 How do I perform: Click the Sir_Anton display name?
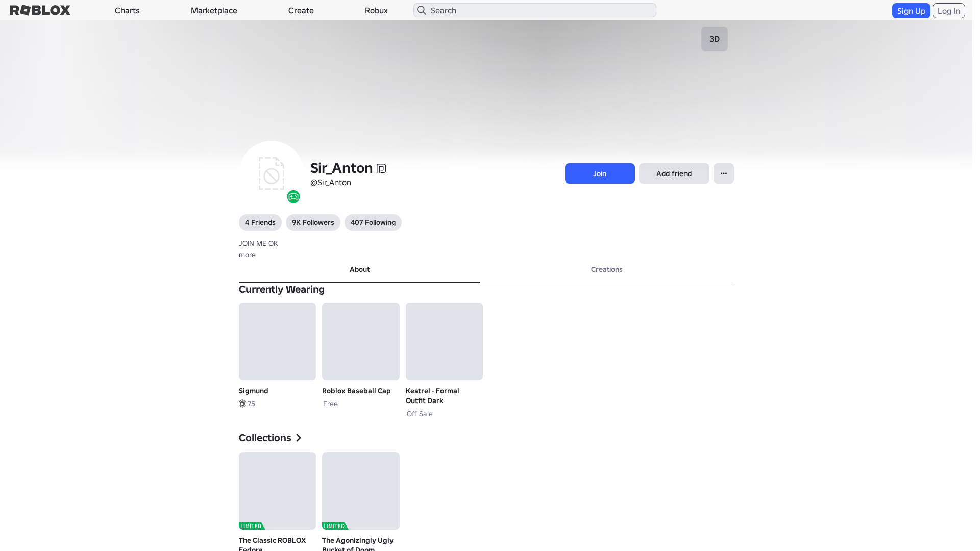coord(341,168)
